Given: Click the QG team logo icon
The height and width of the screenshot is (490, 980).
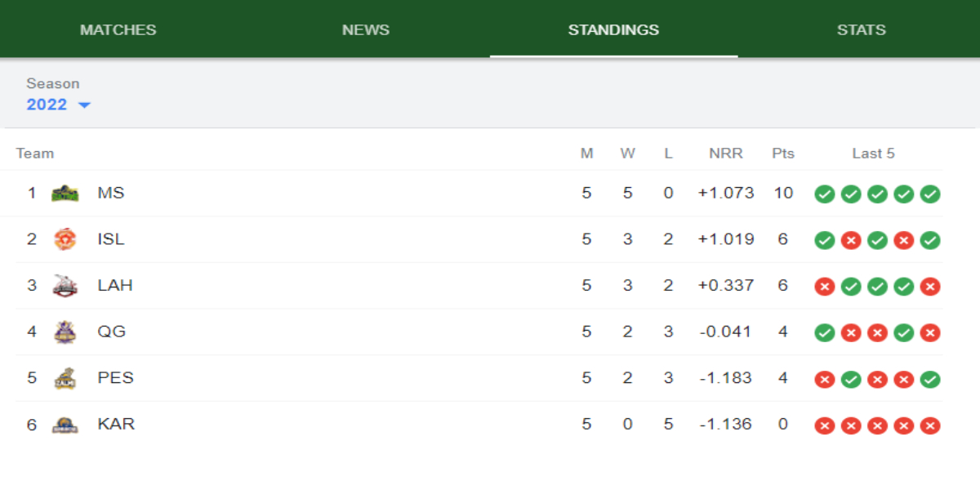Looking at the screenshot, I should (65, 332).
